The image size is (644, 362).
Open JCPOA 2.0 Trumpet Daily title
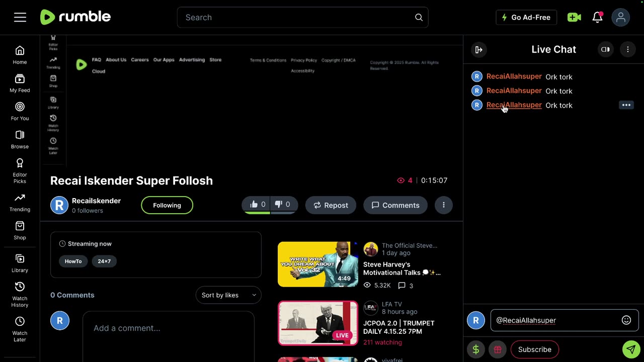(399, 327)
